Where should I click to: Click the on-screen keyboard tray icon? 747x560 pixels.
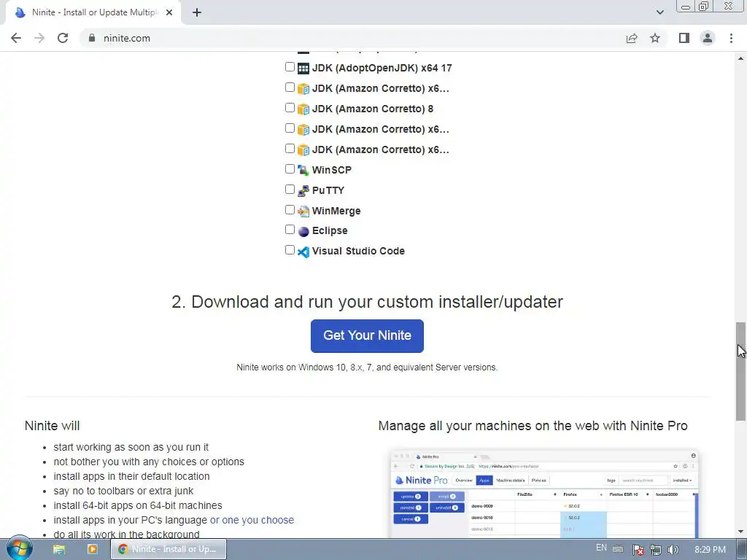click(618, 549)
